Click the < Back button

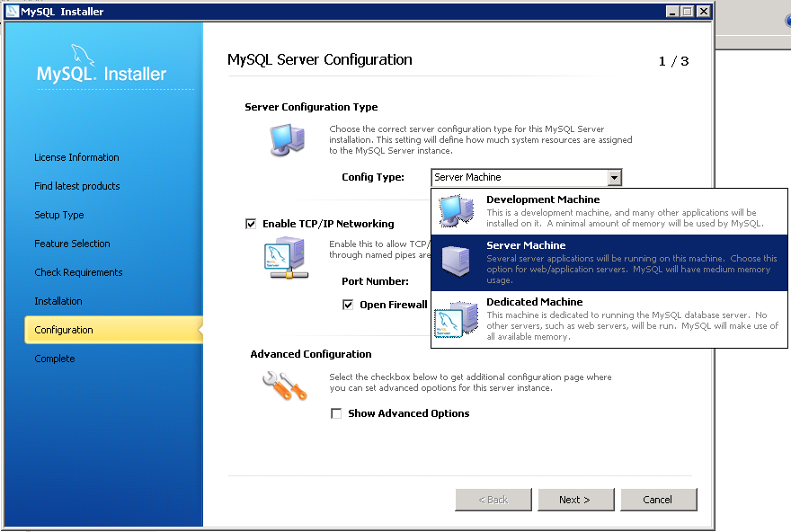[493, 500]
